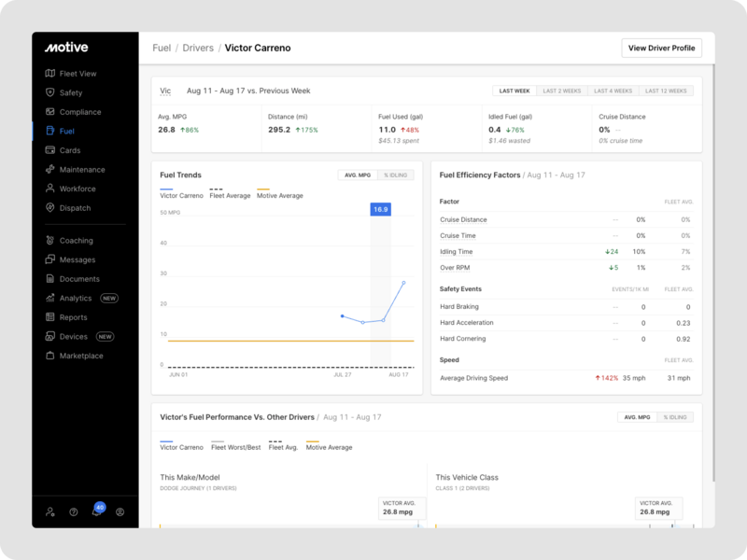
Task: Go to Drivers breadcrumb link
Action: (x=199, y=48)
